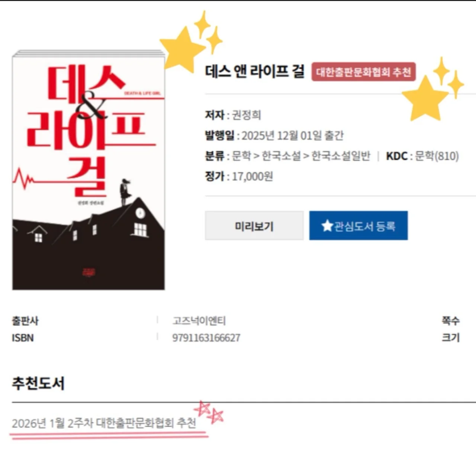Viewport: 476px width, 476px height.
Task: Click the 2026년 1월 2주차 recommendation link
Action: (104, 423)
